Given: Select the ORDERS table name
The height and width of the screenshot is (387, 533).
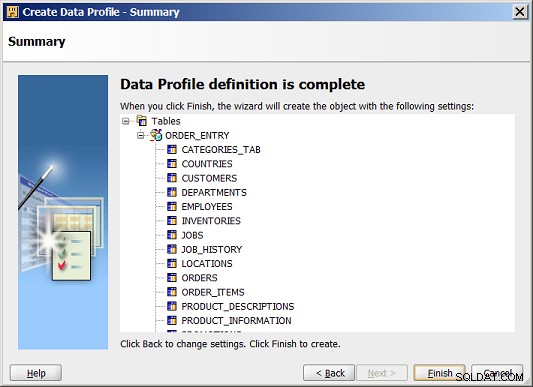Looking at the screenshot, I should pos(200,278).
